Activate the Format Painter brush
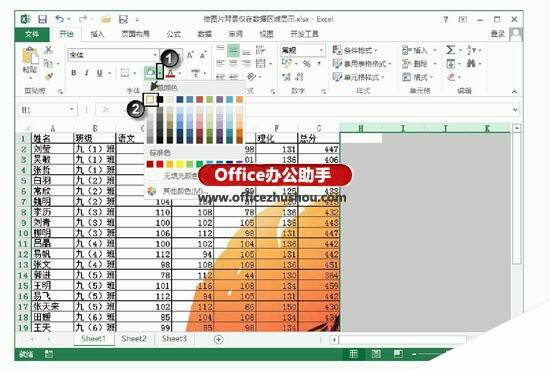550x370 pixels. tap(48, 76)
